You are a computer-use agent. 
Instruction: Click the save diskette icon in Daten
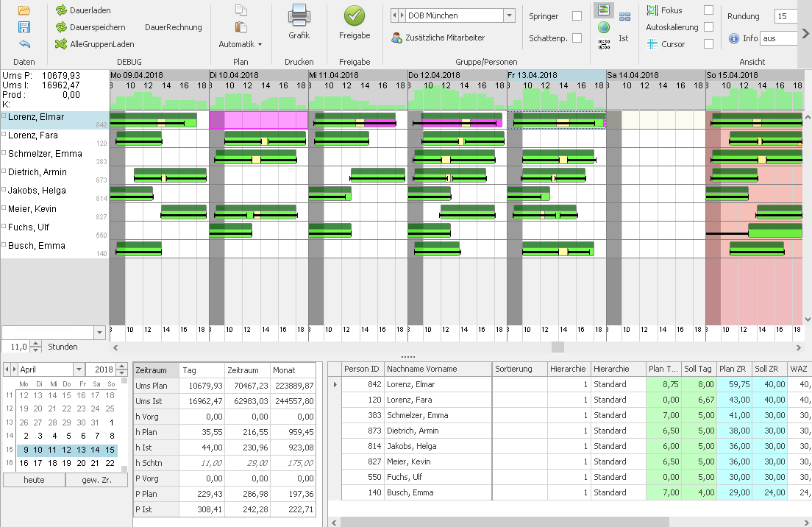click(x=24, y=27)
